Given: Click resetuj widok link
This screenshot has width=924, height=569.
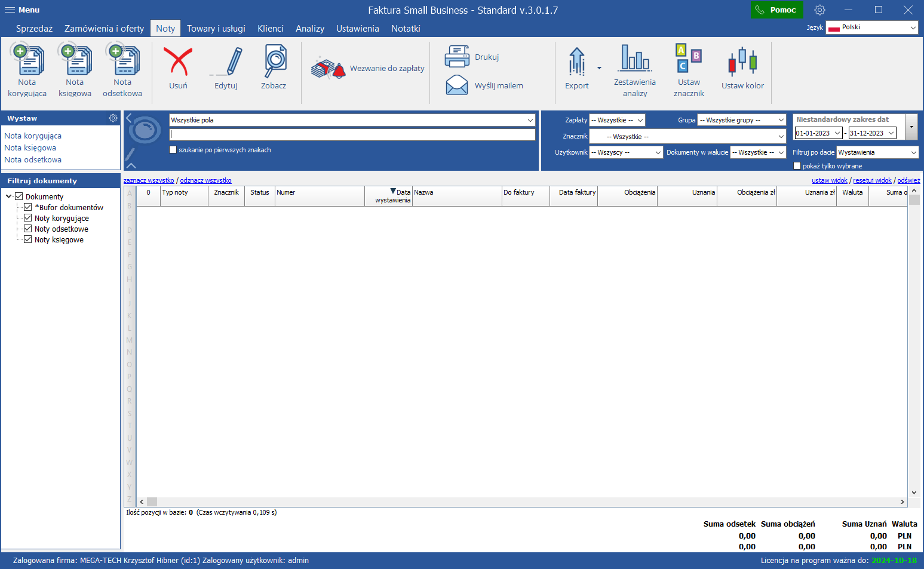Looking at the screenshot, I should click(872, 180).
